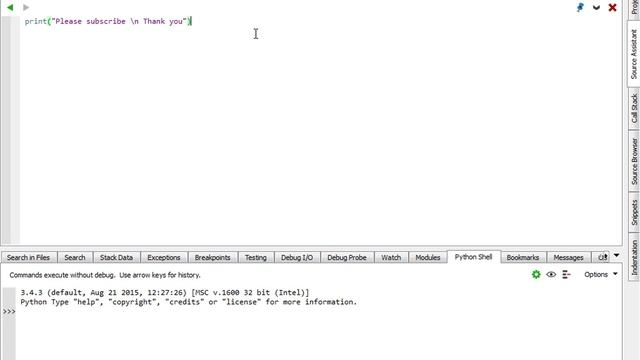The width and height of the screenshot is (640, 360).
Task: Open the Stack Data tab
Action: (116, 258)
